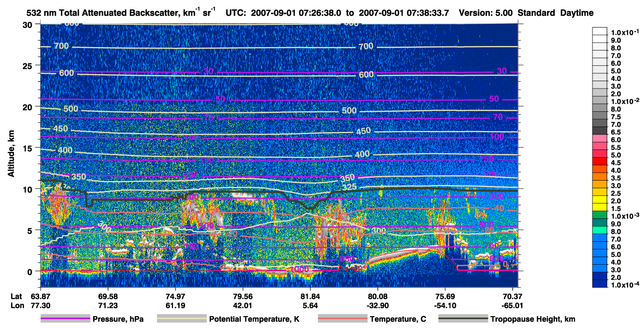The image size is (644, 330).
Task: Click the -40 temperature contour label
Action: coord(497,209)
